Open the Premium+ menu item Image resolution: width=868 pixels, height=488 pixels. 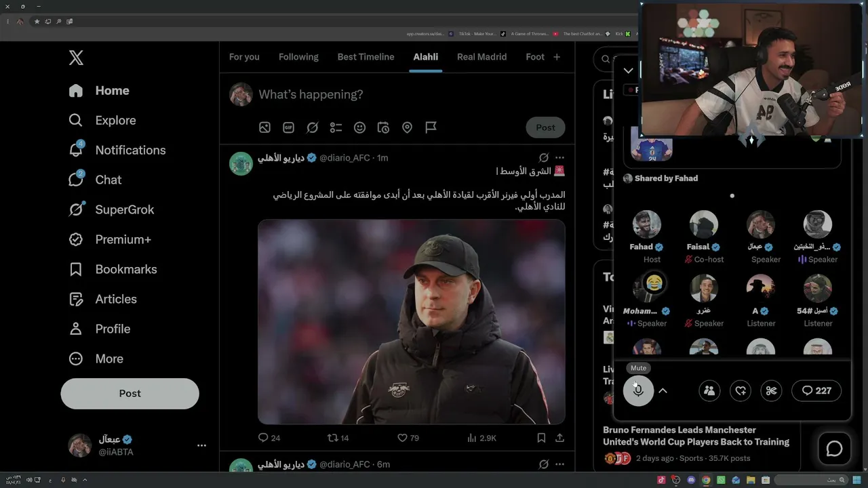pyautogui.click(x=110, y=240)
